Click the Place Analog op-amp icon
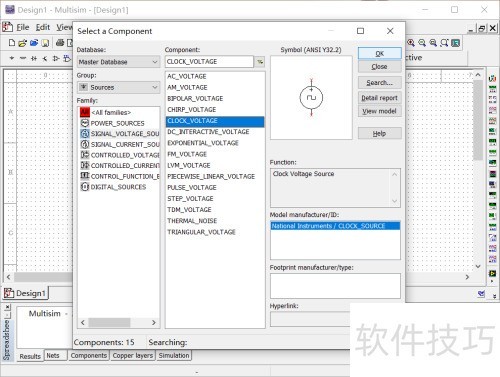This screenshot has width=500, height=377. pyautogui.click(x=56, y=58)
